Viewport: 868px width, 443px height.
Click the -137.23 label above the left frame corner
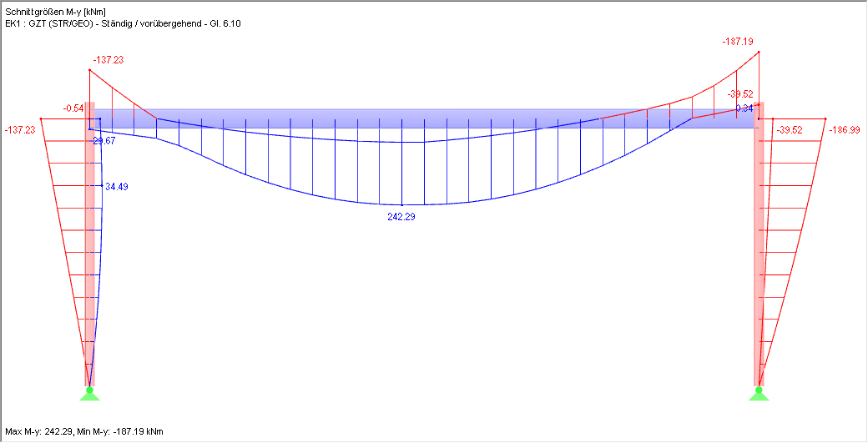(x=108, y=60)
